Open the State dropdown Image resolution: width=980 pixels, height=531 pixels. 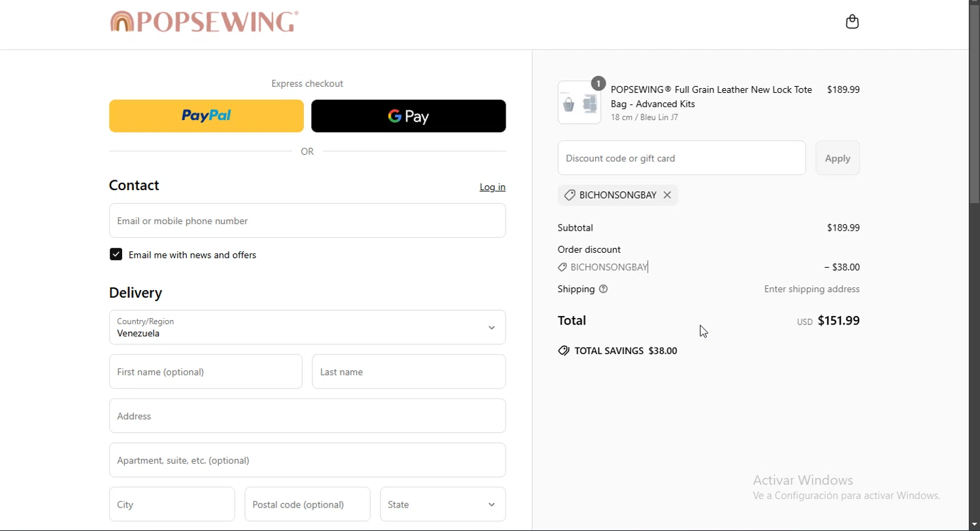[x=443, y=504]
